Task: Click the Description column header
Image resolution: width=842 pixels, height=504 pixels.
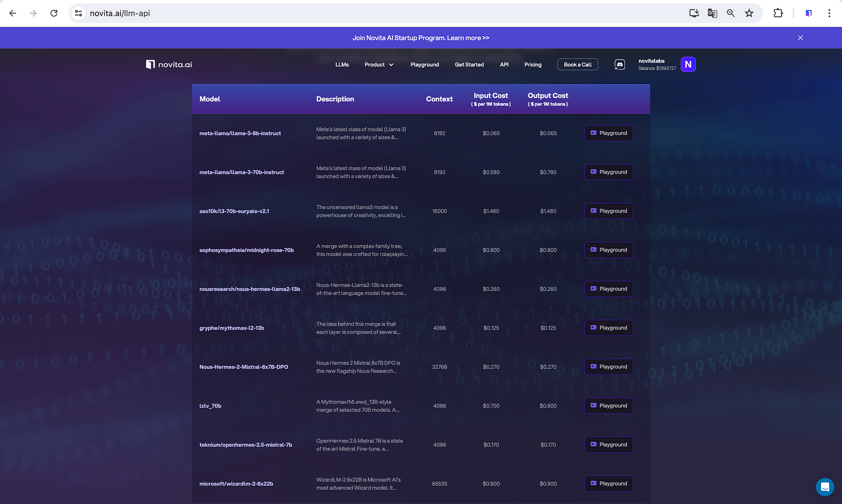Action: [x=335, y=99]
